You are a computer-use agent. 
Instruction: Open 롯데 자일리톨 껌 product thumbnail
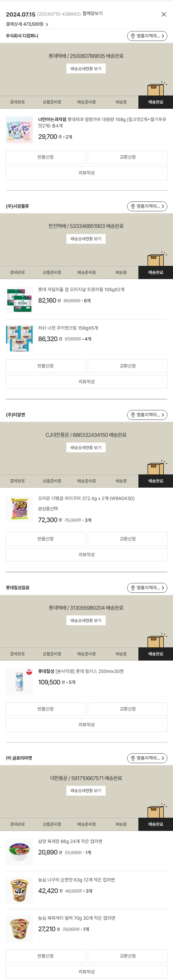tap(19, 300)
